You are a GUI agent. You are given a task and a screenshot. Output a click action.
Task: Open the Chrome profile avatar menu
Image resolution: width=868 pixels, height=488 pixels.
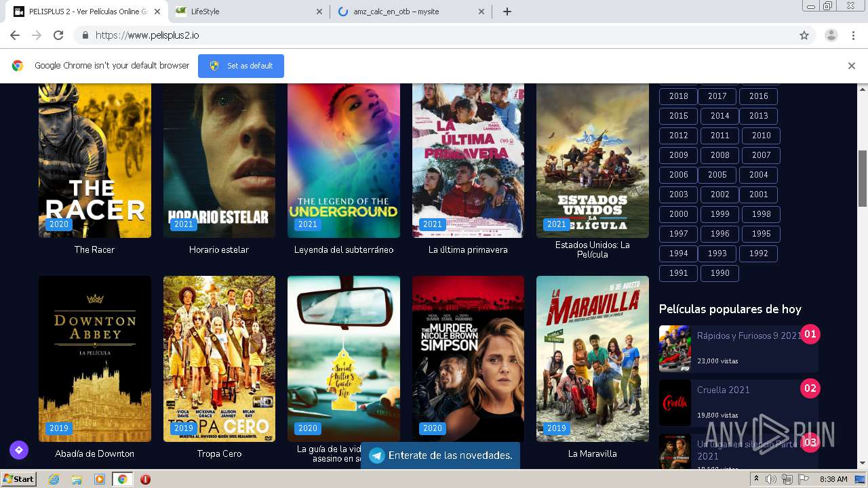(831, 35)
